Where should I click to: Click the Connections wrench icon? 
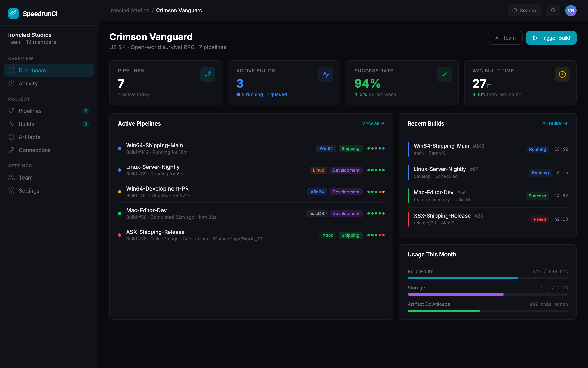coord(11,150)
